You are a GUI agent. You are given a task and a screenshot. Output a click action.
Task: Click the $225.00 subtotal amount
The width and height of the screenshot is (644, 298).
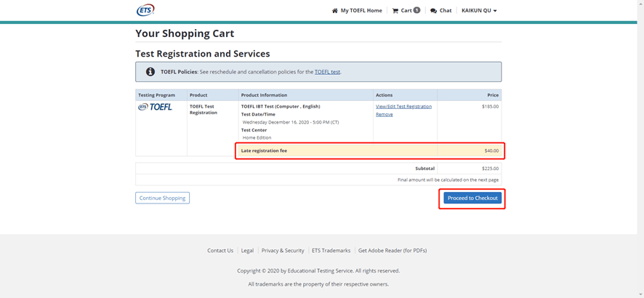[491, 169]
